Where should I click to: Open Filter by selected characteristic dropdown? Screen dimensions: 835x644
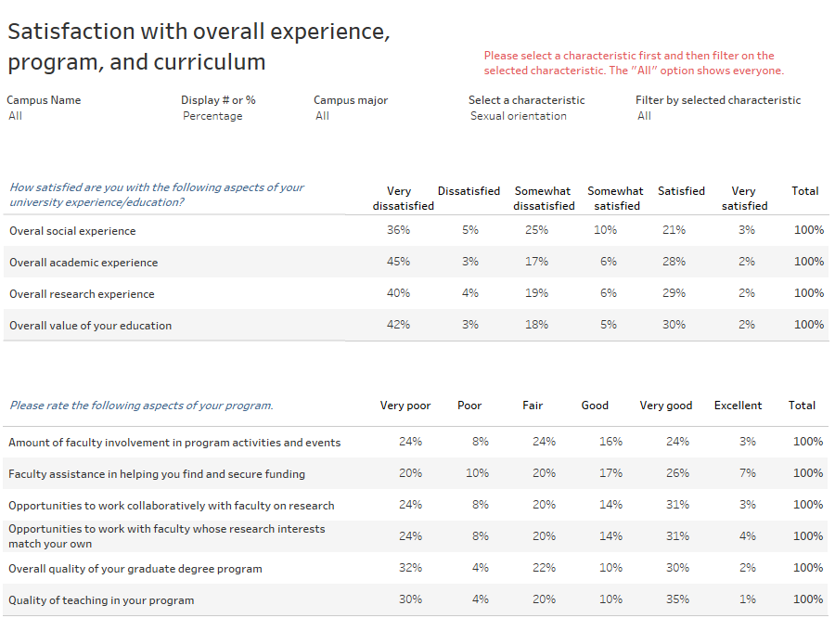click(x=714, y=116)
